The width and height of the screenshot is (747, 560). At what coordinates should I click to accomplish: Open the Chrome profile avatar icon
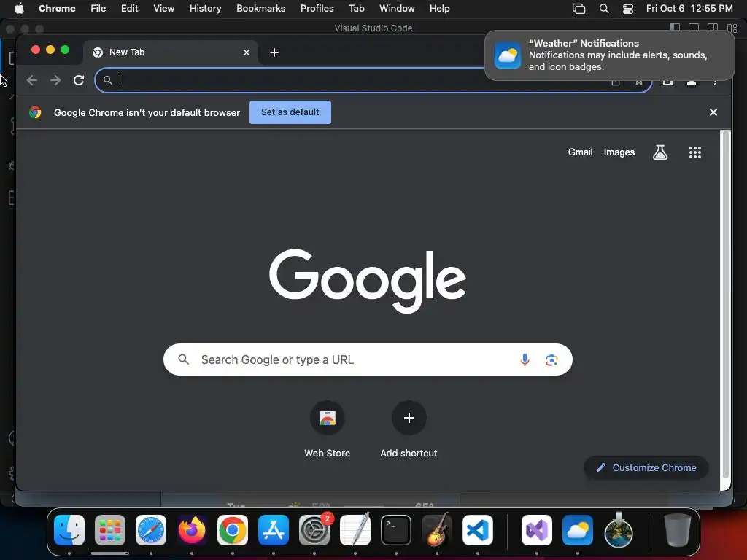692,82
